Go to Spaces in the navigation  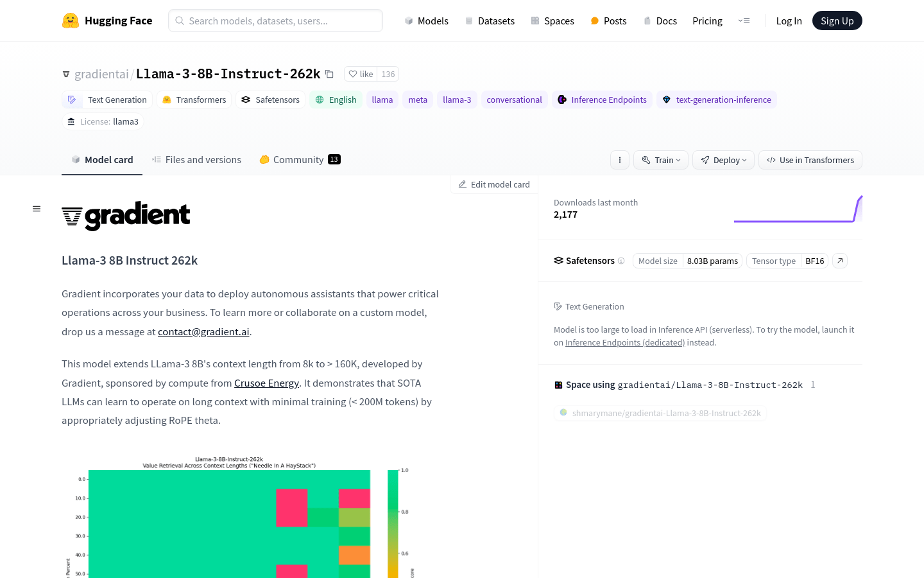552,21
